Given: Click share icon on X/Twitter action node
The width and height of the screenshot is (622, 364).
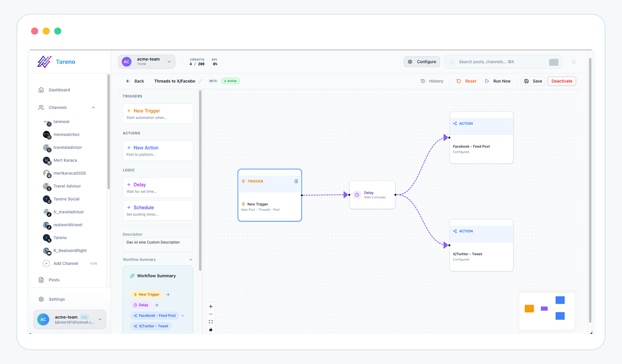Looking at the screenshot, I should (455, 231).
